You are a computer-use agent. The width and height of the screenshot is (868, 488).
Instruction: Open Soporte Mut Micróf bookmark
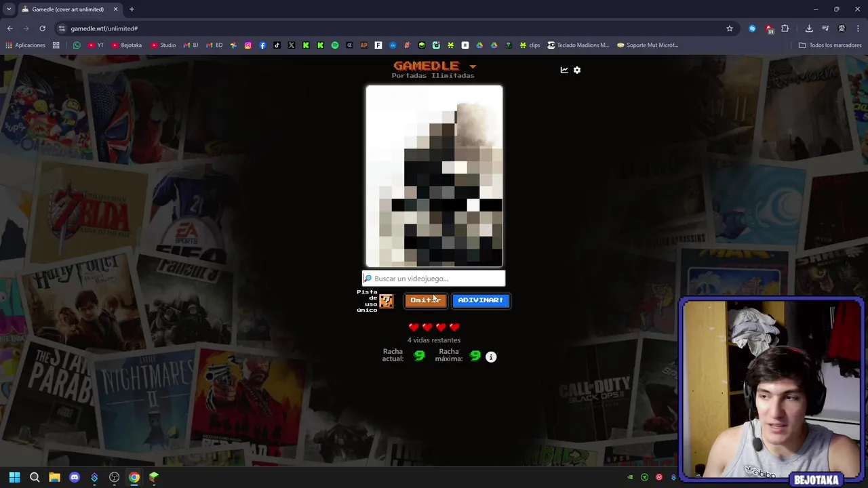pyautogui.click(x=647, y=45)
